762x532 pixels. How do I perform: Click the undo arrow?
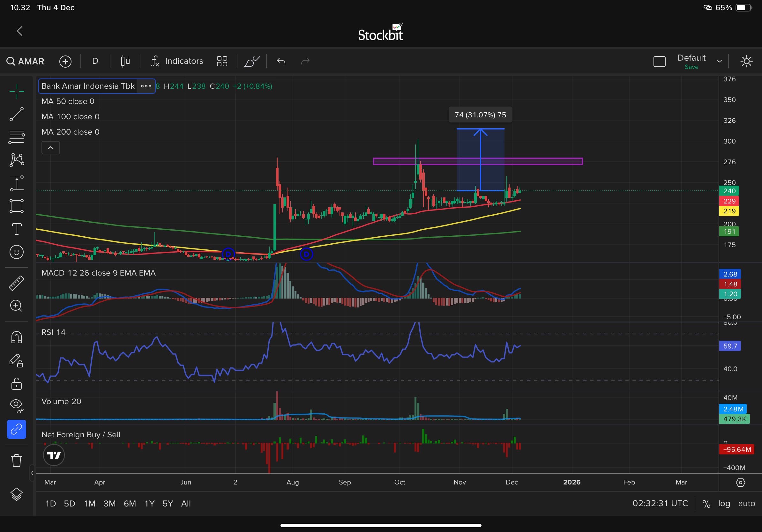click(281, 61)
